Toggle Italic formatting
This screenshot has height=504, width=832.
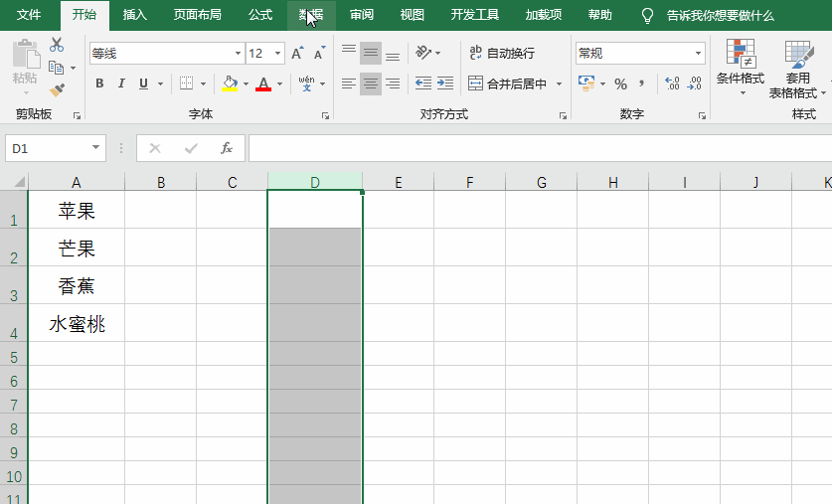tap(121, 84)
